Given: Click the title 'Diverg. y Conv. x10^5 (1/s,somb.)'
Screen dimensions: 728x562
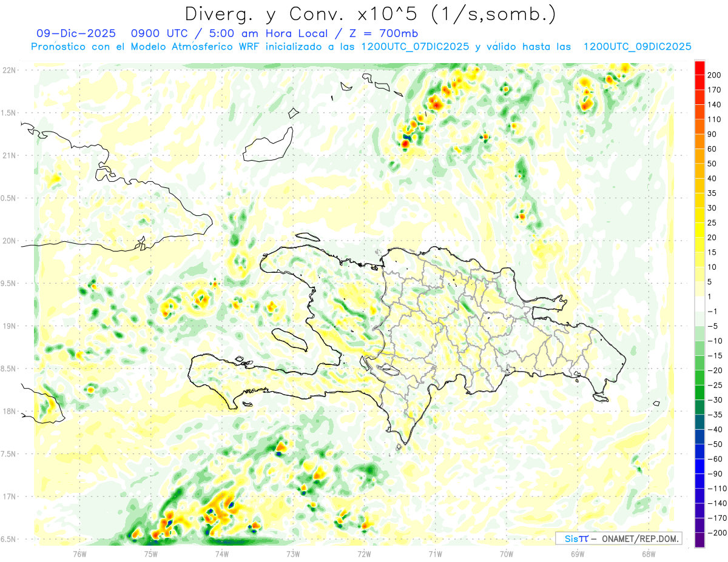Looking at the screenshot, I should [371, 13].
